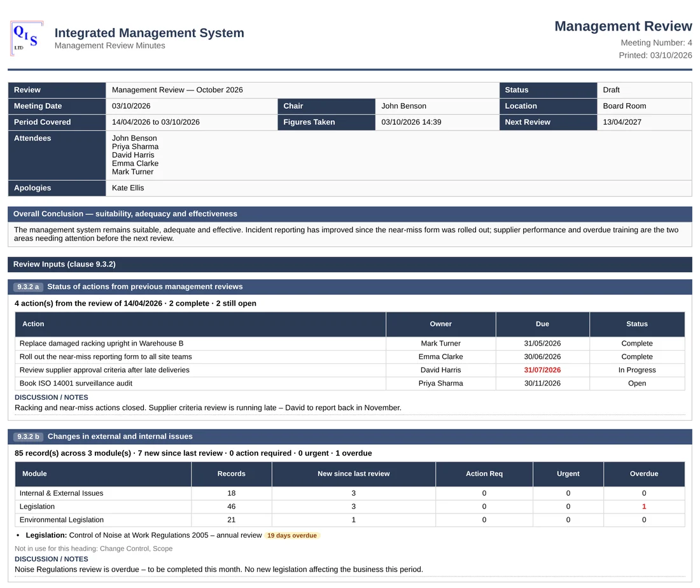Click 'Review supplier approval criteria after late deliveries'

(104, 370)
